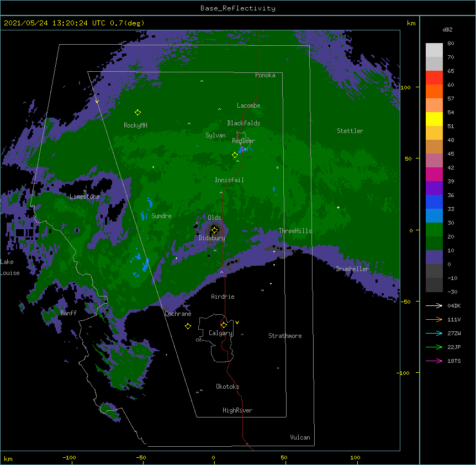Image resolution: width=476 pixels, height=465 pixels.
Task: Click the Calgary city label
Action: [x=221, y=333]
